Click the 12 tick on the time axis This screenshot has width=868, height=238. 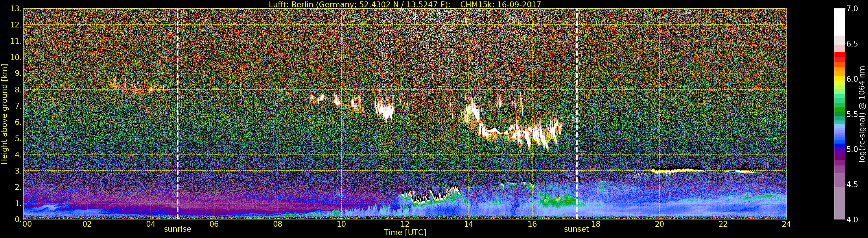[x=405, y=224]
